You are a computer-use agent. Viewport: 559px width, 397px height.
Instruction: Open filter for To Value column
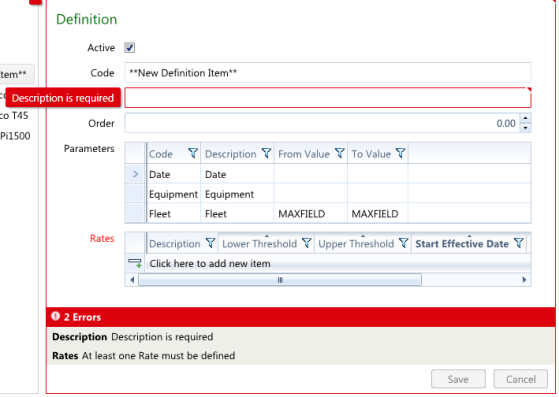tap(401, 154)
